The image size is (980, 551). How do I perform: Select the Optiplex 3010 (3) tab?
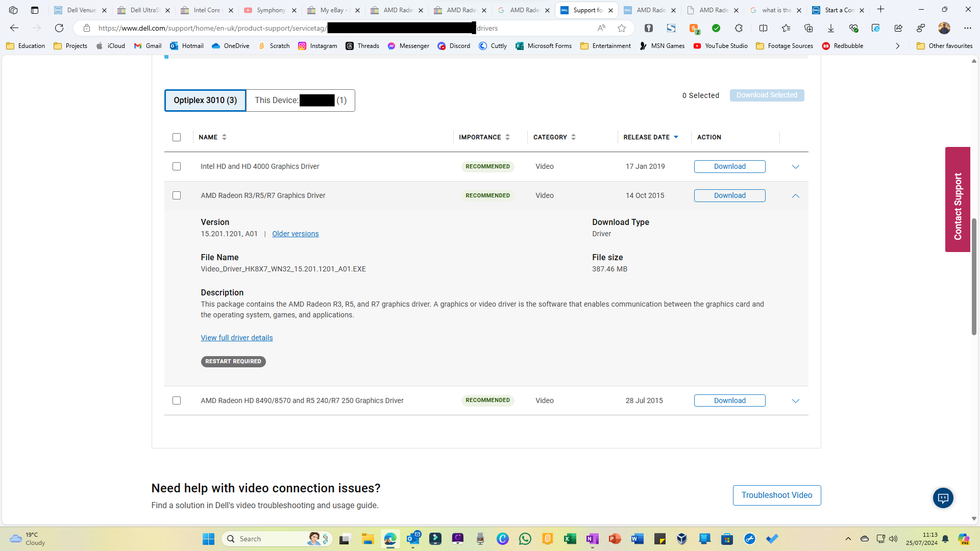coord(205,101)
